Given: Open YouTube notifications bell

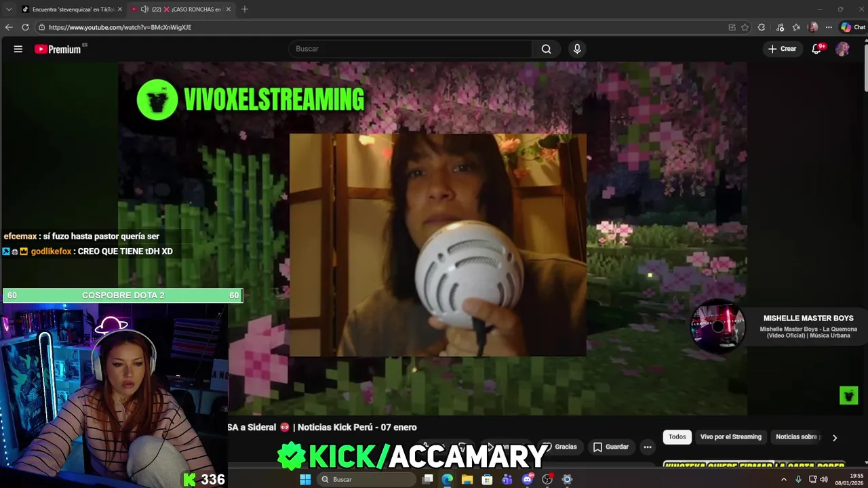Looking at the screenshot, I should (x=816, y=49).
